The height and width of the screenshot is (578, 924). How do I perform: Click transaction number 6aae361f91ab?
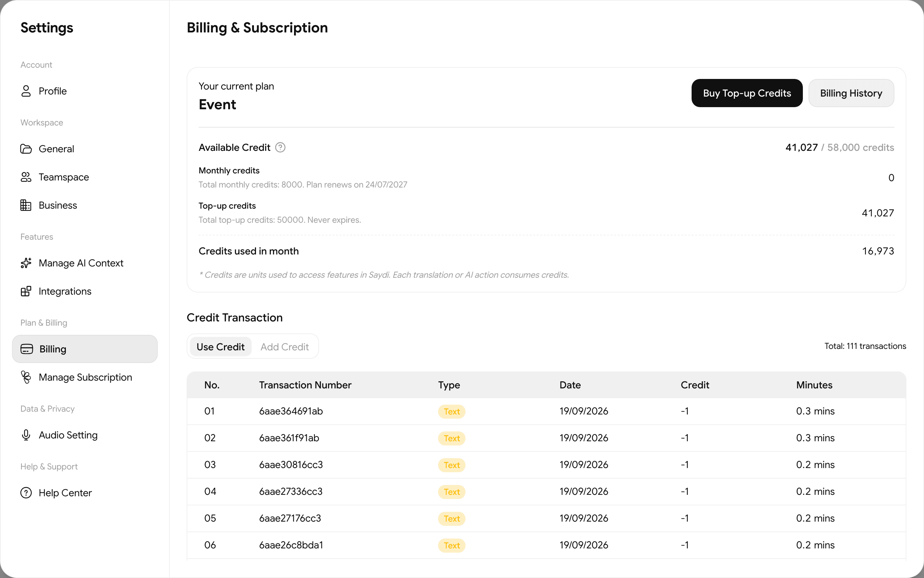pos(289,438)
